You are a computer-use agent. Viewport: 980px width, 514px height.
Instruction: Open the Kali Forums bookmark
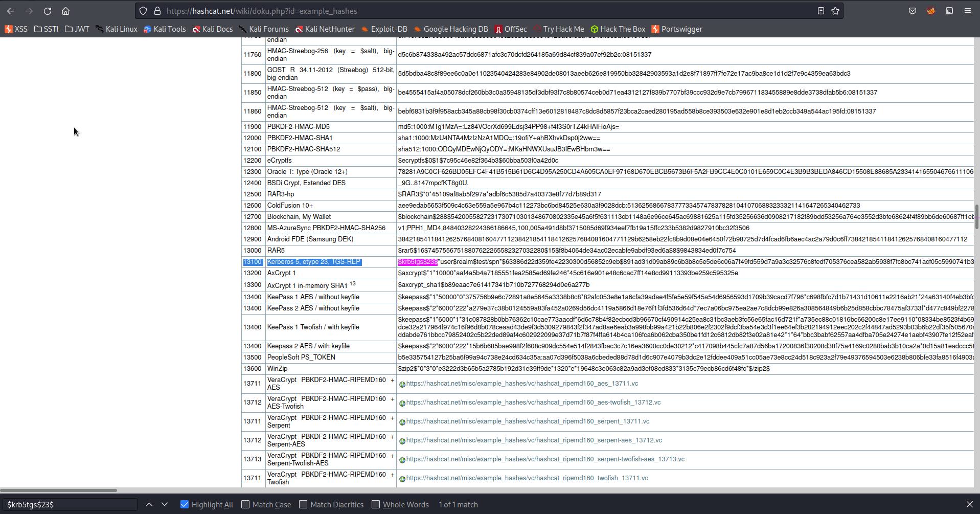point(264,29)
